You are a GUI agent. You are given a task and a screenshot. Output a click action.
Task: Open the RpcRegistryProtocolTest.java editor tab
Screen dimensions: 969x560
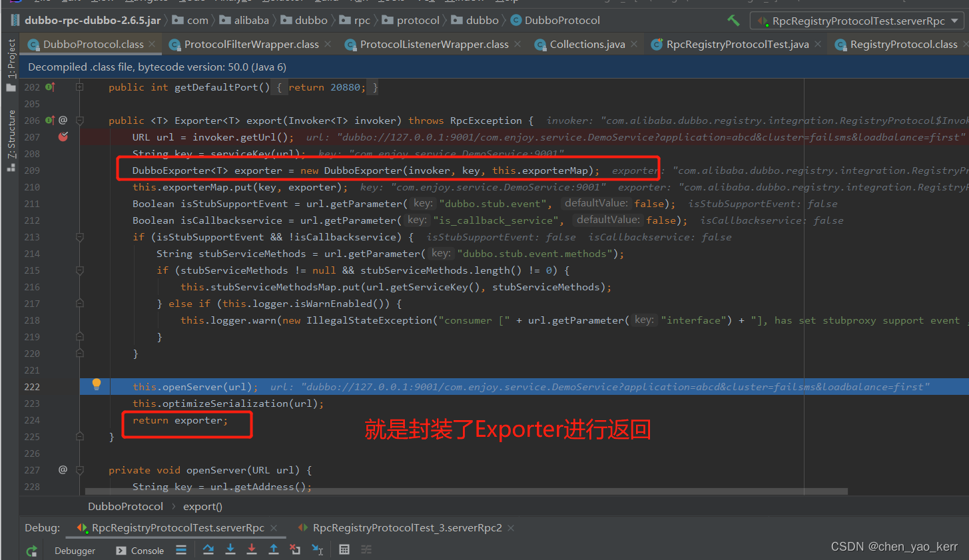point(737,45)
